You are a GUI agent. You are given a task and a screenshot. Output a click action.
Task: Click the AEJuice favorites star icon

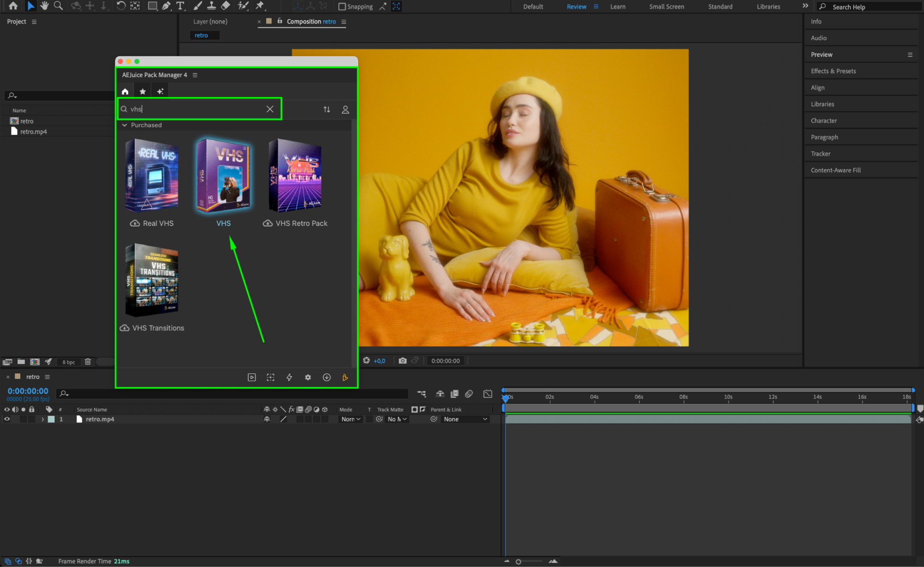(143, 91)
